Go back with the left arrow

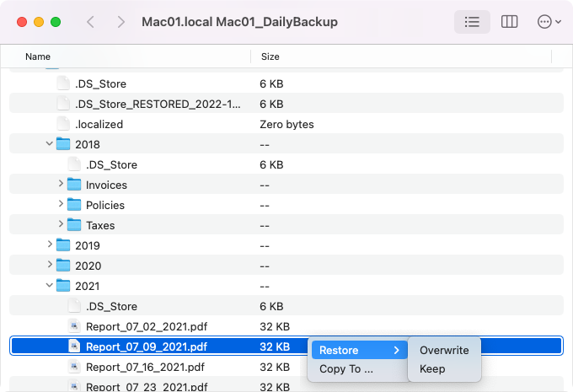click(x=91, y=22)
